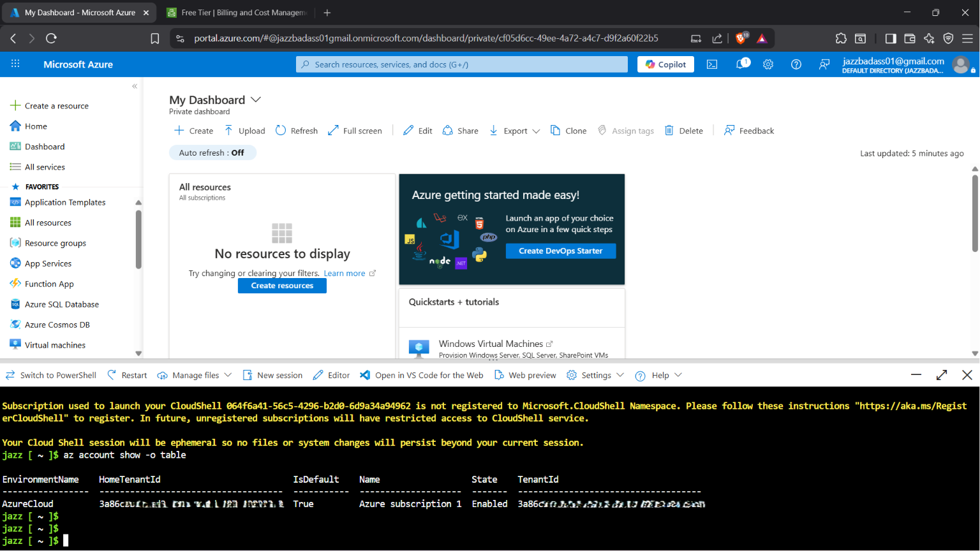
Task: Open Dashboard in the sidebar
Action: (x=38, y=147)
